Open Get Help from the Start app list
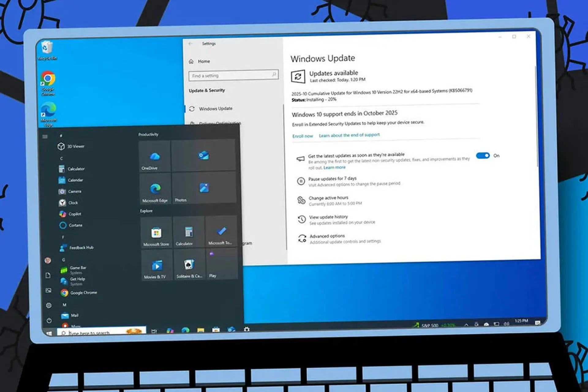The width and height of the screenshot is (588, 392). coord(73,281)
